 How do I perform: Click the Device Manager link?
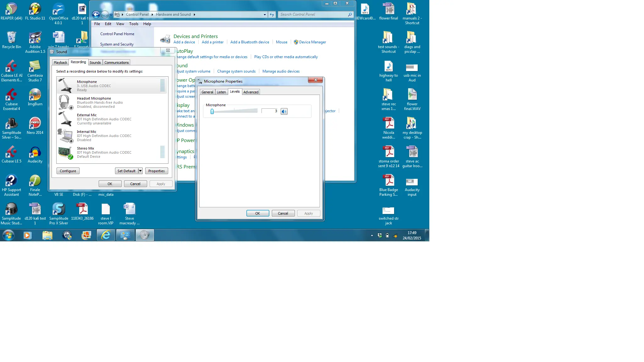coord(312,42)
